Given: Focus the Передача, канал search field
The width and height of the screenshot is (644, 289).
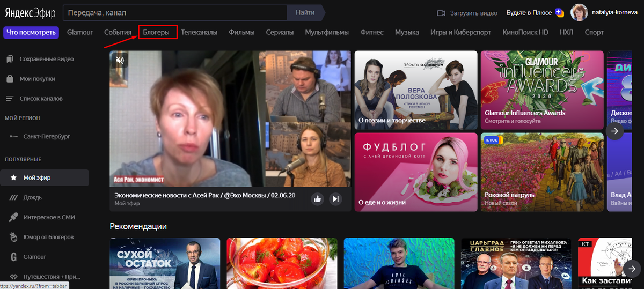Looking at the screenshot, I should pos(175,12).
